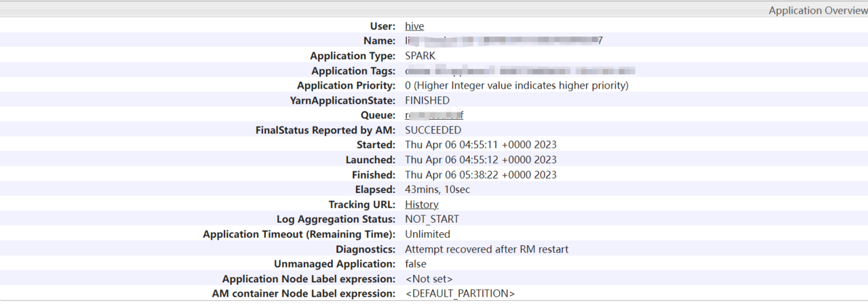Click the Application Priority value text

[x=516, y=86]
